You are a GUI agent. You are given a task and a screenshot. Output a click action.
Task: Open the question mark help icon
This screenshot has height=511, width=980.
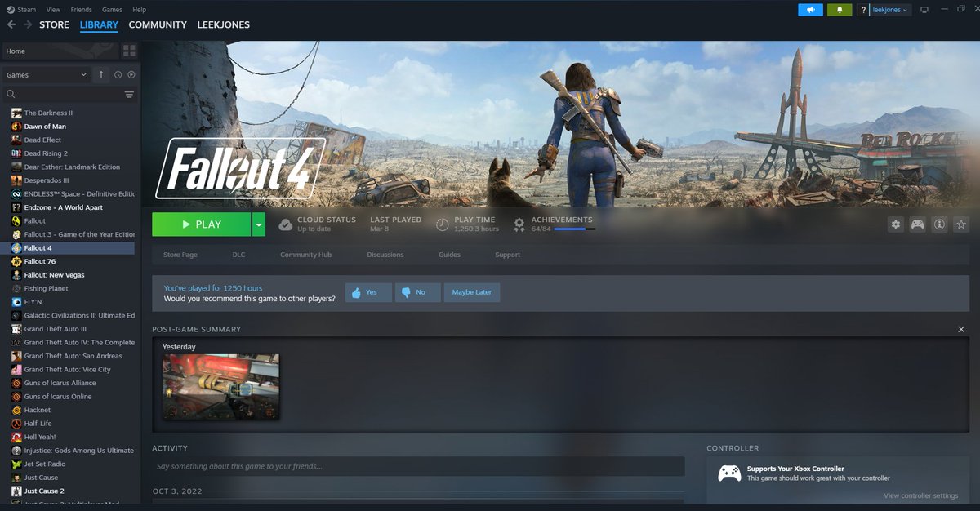pos(863,10)
